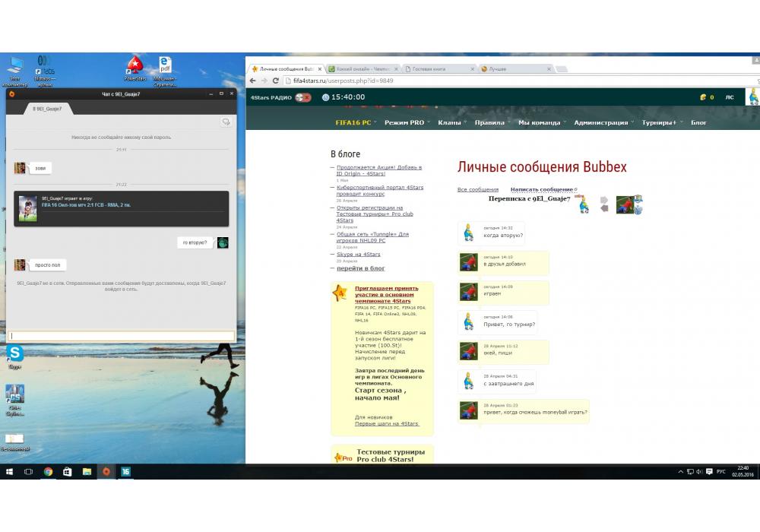Click the 9El_Guaje7 avatar in conversation header
760x532 pixels.
click(x=625, y=204)
